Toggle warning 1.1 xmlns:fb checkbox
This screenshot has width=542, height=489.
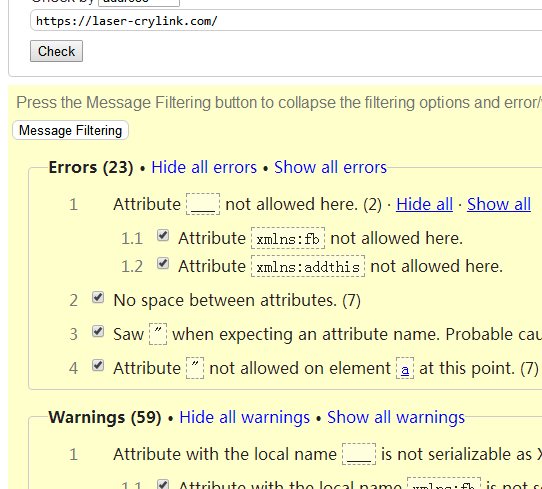pyautogui.click(x=163, y=484)
